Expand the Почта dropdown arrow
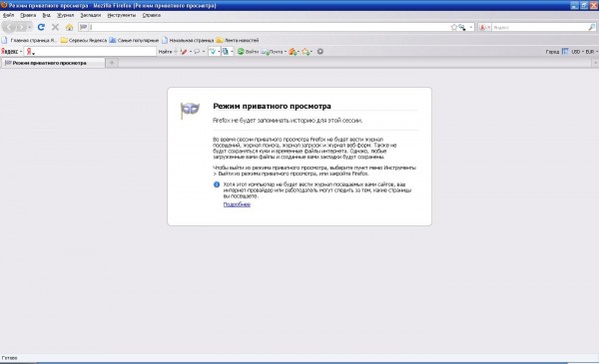599x364 pixels. click(286, 52)
